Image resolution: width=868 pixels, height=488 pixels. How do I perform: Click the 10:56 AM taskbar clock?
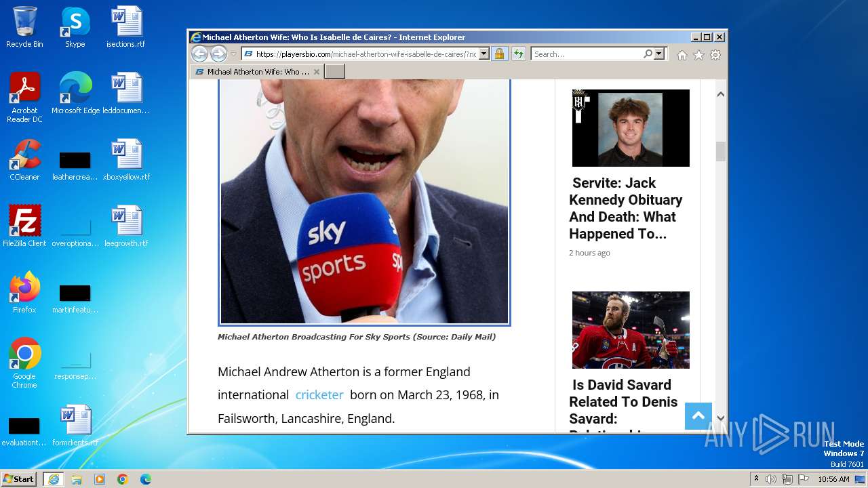(x=833, y=479)
